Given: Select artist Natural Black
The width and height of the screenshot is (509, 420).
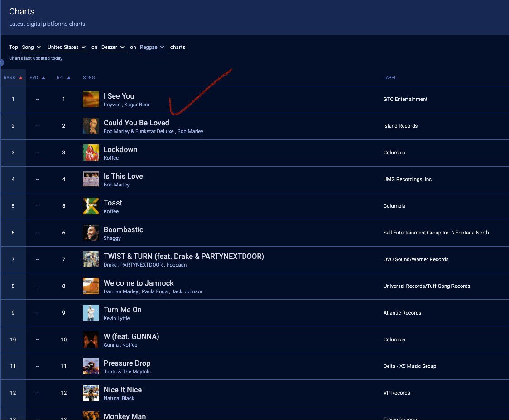Looking at the screenshot, I should pos(119,398).
